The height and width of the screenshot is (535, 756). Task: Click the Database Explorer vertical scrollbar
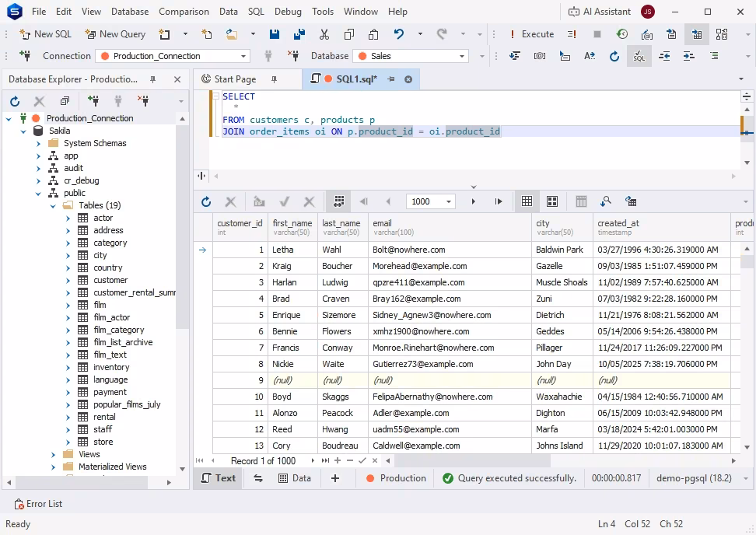pos(182,226)
